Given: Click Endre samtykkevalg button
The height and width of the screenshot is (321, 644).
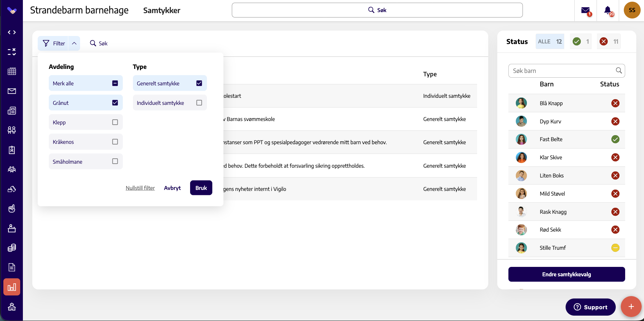Looking at the screenshot, I should pyautogui.click(x=567, y=274).
